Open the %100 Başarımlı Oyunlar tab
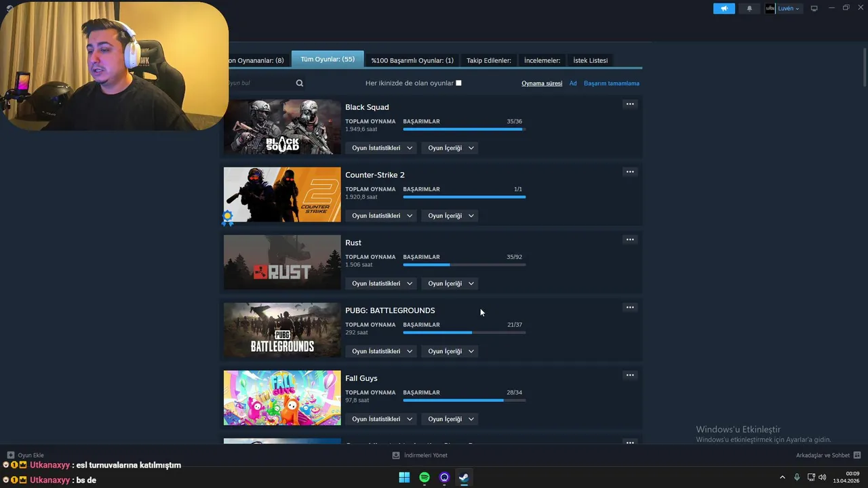868x488 pixels. (412, 60)
